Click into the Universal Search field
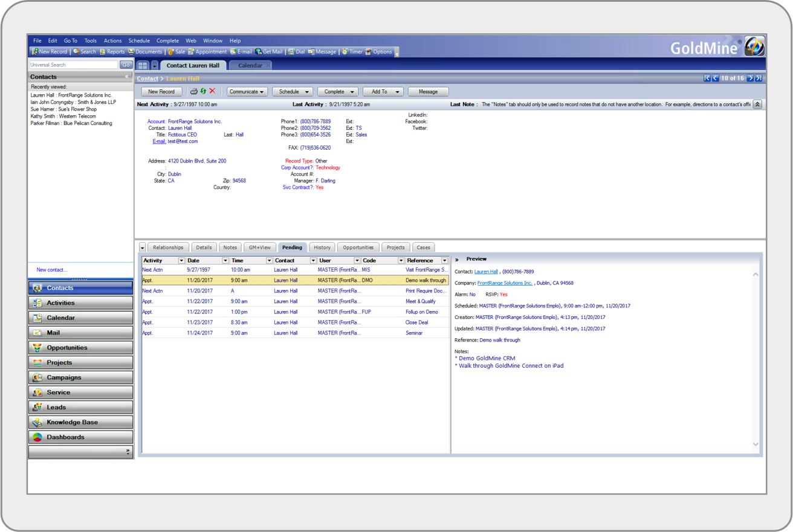 tap(74, 65)
